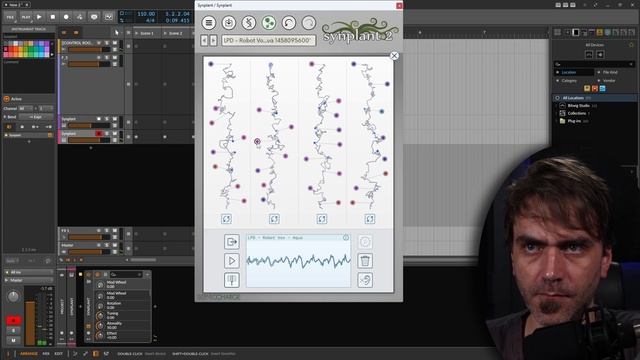The image size is (640, 360).
Task: Open the Synplant DNA editor icon
Action: (249, 23)
